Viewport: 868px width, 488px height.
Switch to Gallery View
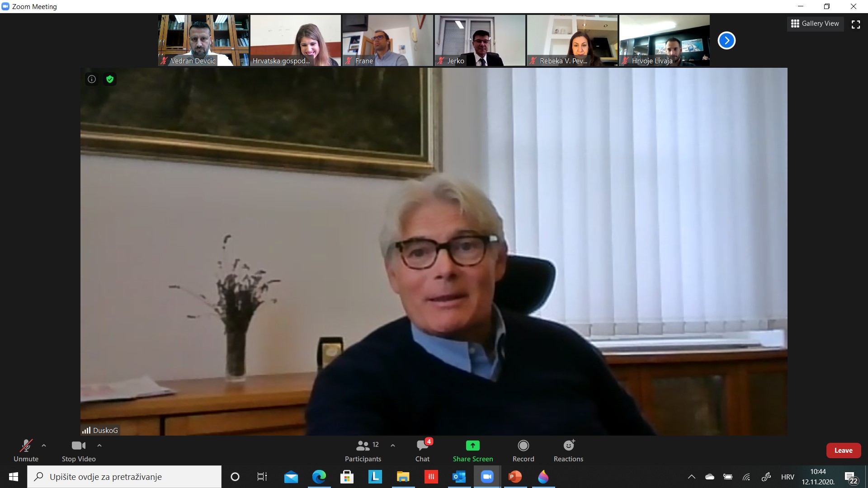point(815,23)
